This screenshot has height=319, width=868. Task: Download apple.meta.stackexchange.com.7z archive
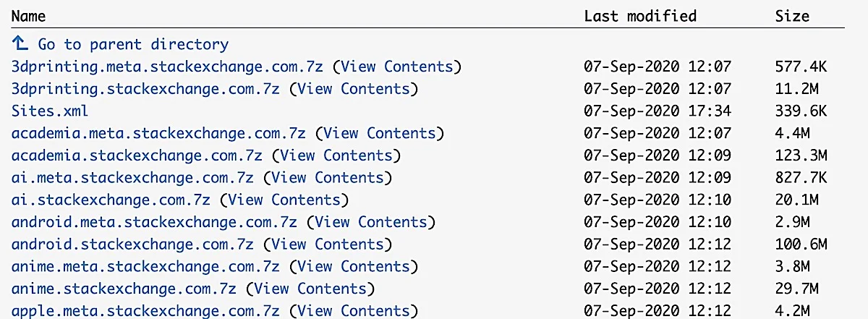(x=146, y=311)
